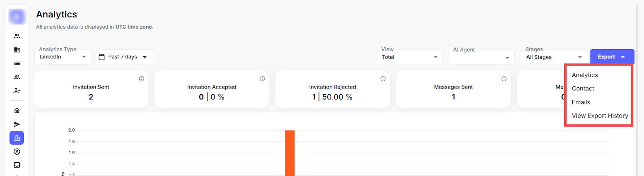
Task: Click the companies building icon in sidebar
Action: 17,50
